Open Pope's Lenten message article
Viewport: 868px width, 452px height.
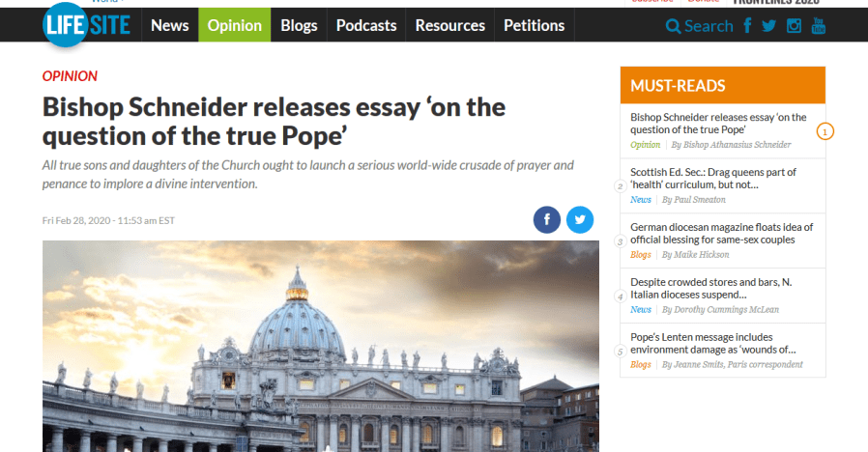(713, 344)
